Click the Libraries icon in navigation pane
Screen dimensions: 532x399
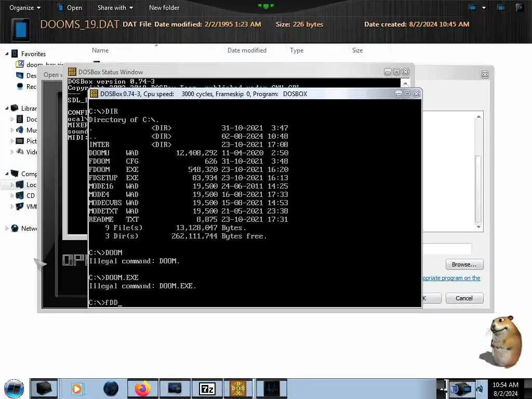click(15, 108)
